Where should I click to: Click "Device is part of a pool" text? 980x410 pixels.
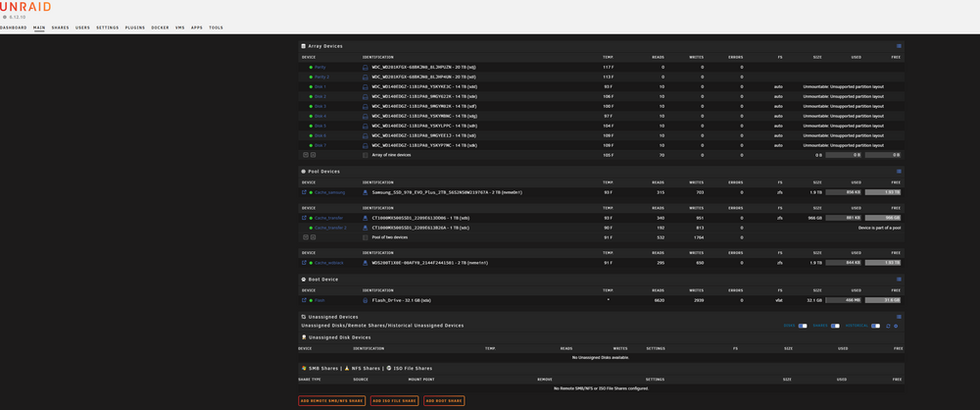tap(879, 228)
